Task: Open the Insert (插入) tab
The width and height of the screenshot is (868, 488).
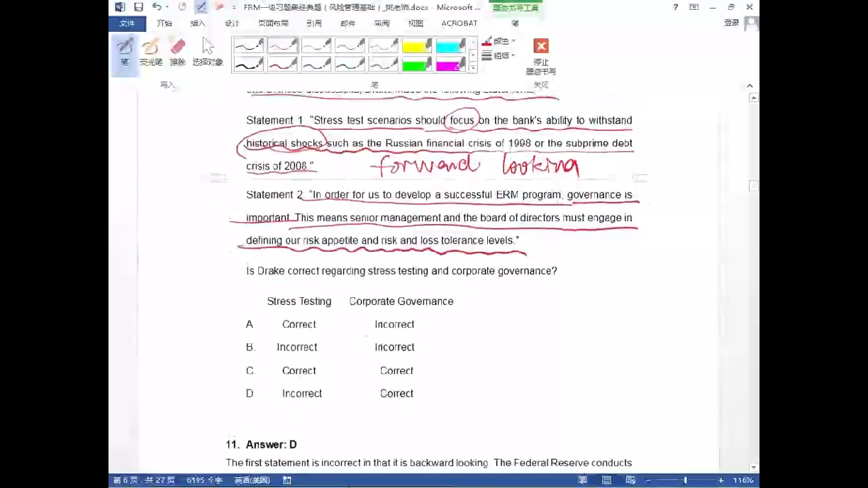Action: (x=198, y=23)
